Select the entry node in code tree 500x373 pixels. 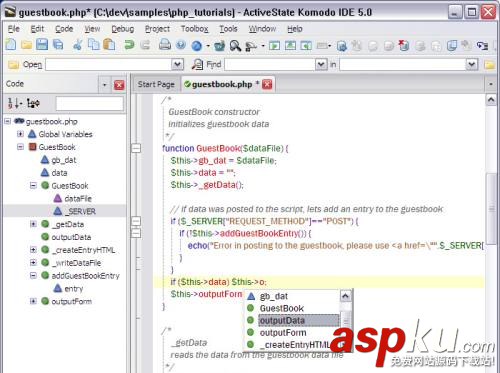(74, 288)
